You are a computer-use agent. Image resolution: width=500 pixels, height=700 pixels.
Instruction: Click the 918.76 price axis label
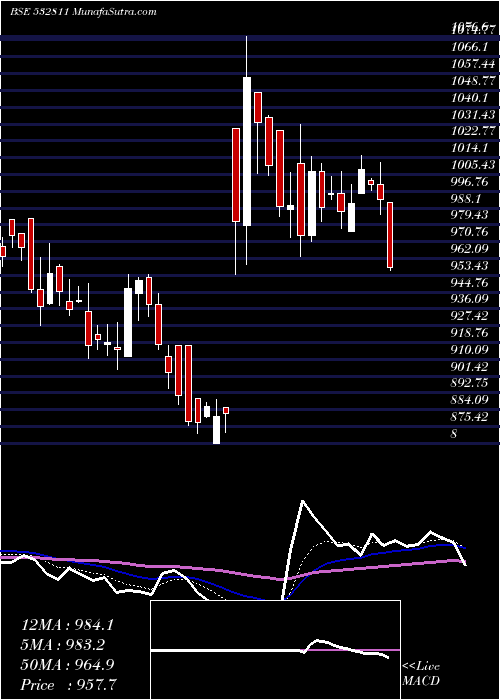coord(470,333)
